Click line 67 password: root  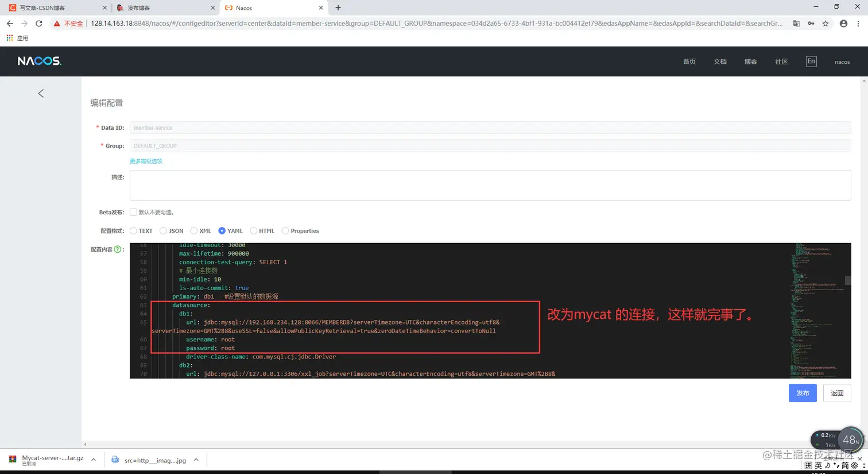pyautogui.click(x=210, y=348)
